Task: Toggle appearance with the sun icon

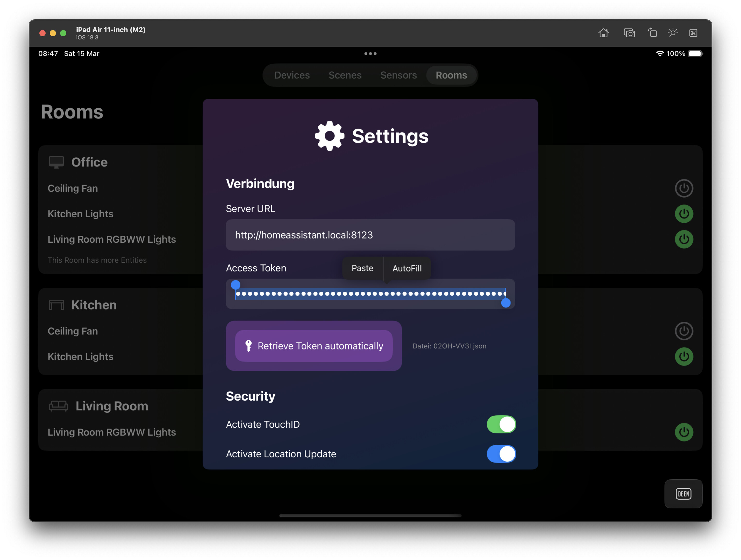Action: [x=673, y=33]
